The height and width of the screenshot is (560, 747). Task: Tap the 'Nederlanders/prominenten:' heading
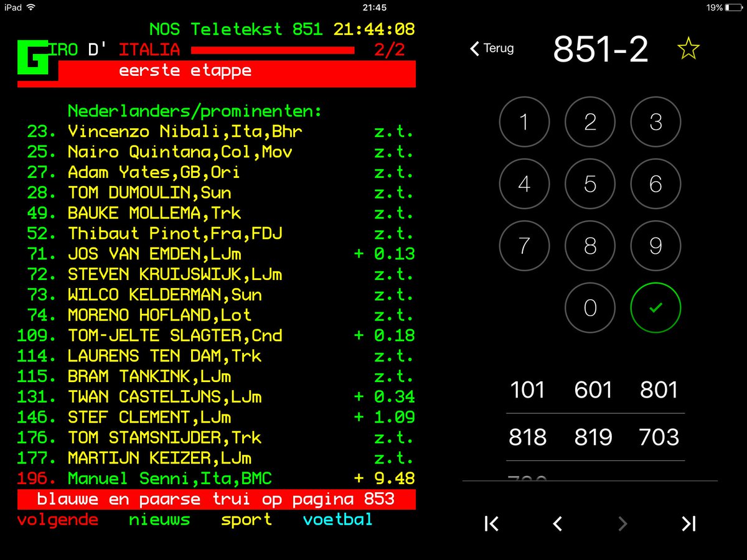click(x=194, y=111)
